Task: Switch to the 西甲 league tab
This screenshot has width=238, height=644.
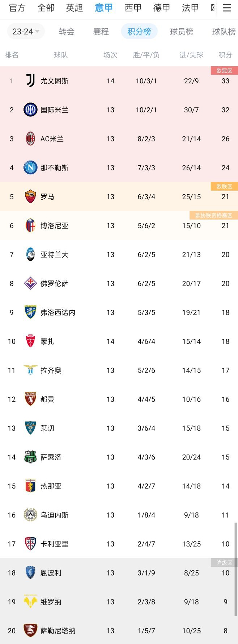Action: point(133,8)
